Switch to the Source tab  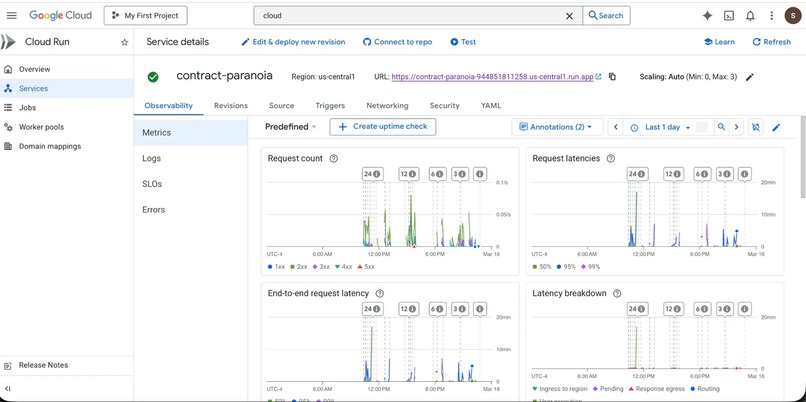click(282, 105)
